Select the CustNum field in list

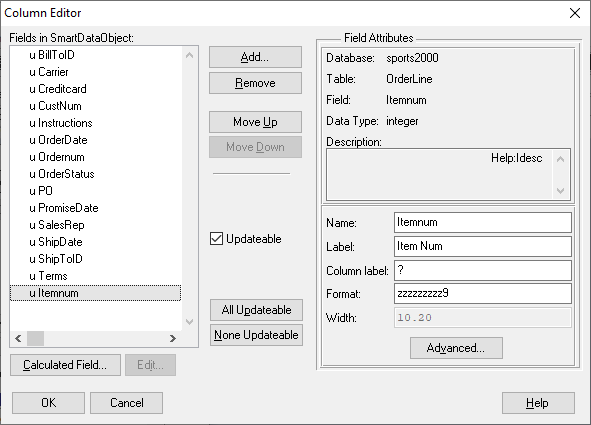pos(95,106)
